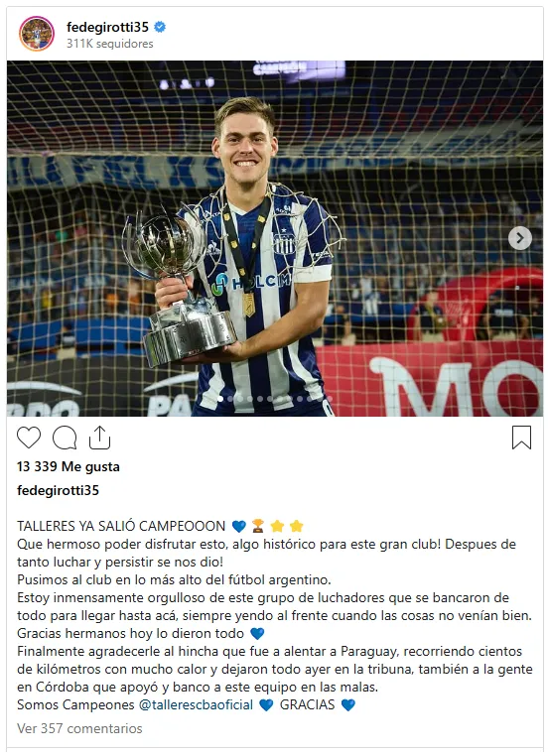Expand Ver 357 comentarios
Image resolution: width=548 pixels, height=756 pixels.
click(x=79, y=728)
